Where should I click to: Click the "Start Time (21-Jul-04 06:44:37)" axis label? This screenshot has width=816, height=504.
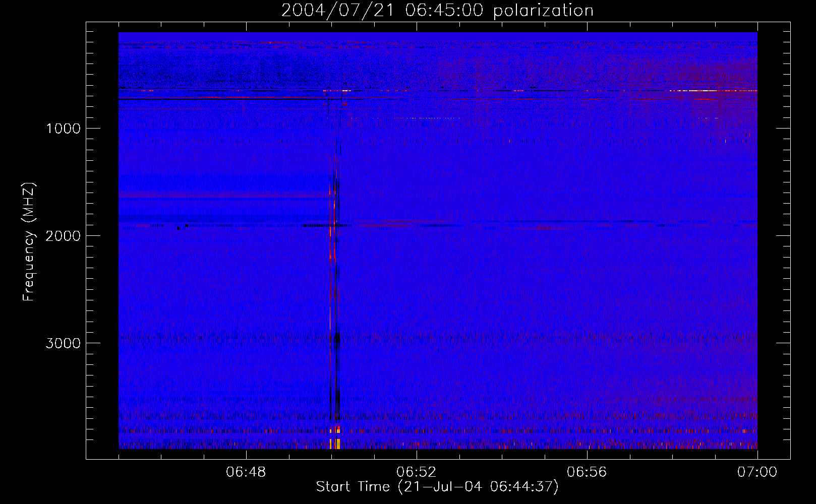click(x=437, y=487)
